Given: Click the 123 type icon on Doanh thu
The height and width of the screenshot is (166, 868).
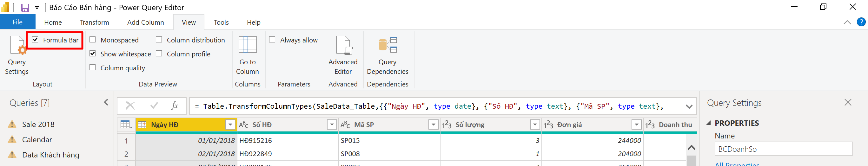Looking at the screenshot, I should click(650, 125).
